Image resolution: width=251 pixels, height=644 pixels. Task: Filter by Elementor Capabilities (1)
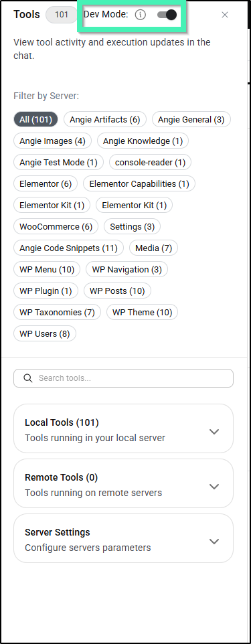(x=139, y=183)
